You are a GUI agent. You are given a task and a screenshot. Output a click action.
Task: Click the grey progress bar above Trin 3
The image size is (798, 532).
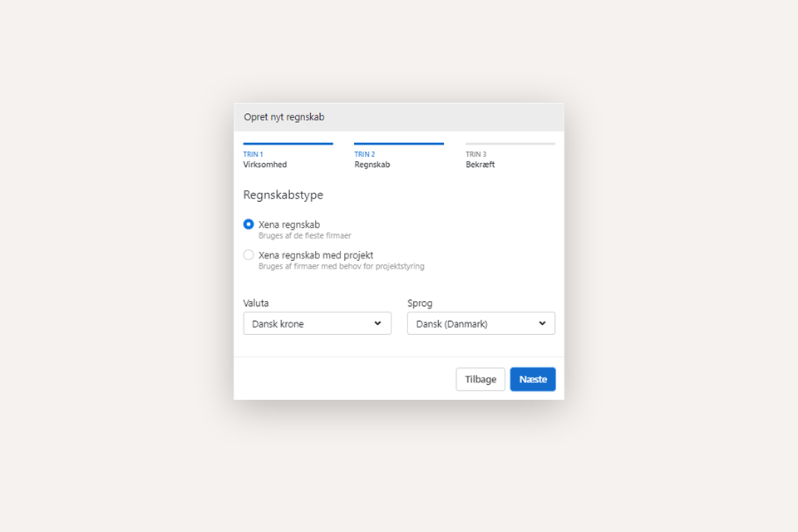coord(510,144)
